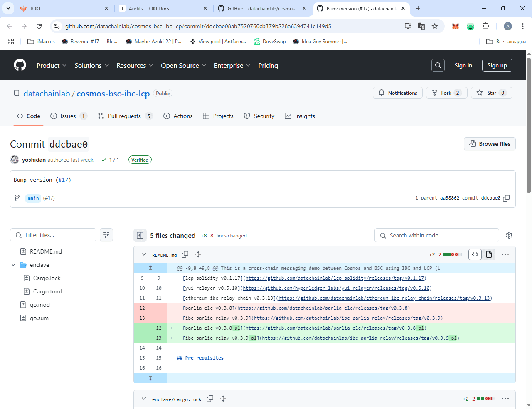Switch to Projects tab

(x=218, y=116)
